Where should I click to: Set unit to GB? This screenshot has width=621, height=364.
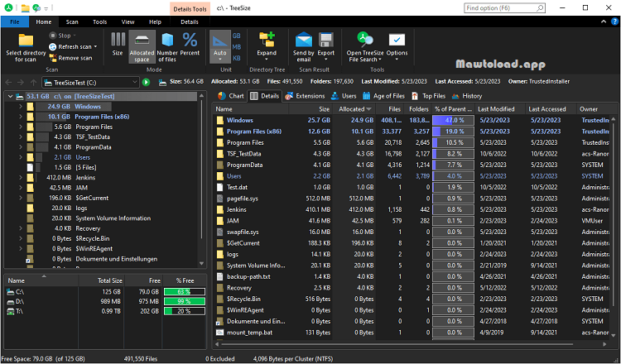tap(237, 36)
